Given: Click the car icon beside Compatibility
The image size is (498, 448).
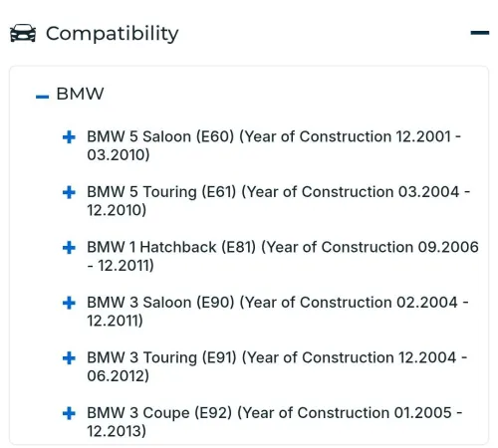Looking at the screenshot, I should pyautogui.click(x=23, y=33).
